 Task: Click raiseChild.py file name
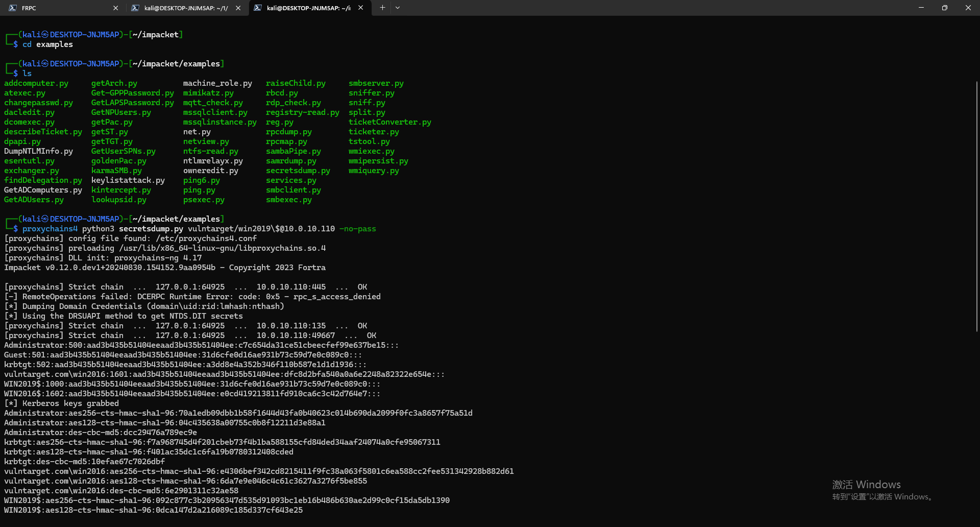coord(296,83)
